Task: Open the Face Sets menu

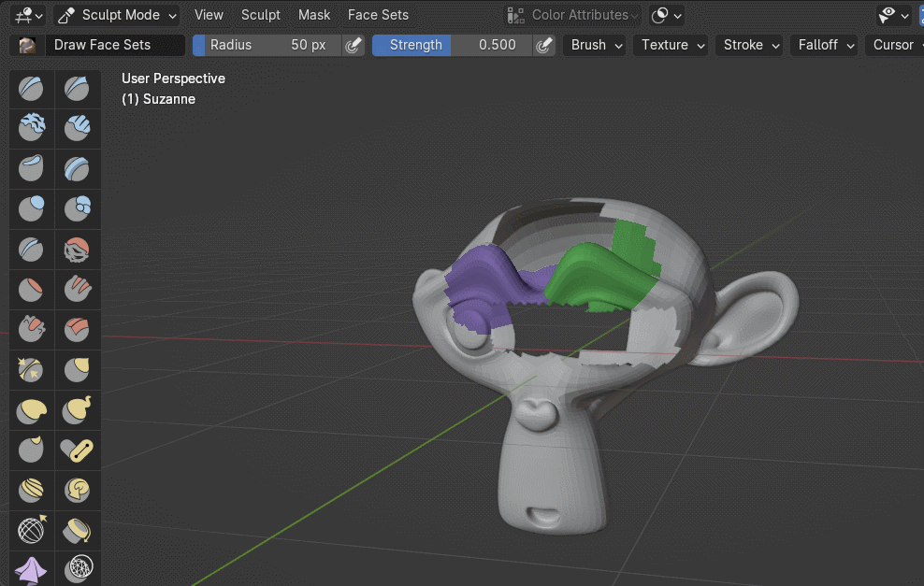Action: (x=378, y=15)
